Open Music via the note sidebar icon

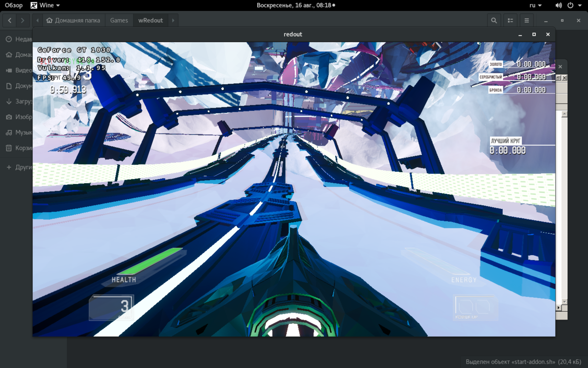[9, 132]
